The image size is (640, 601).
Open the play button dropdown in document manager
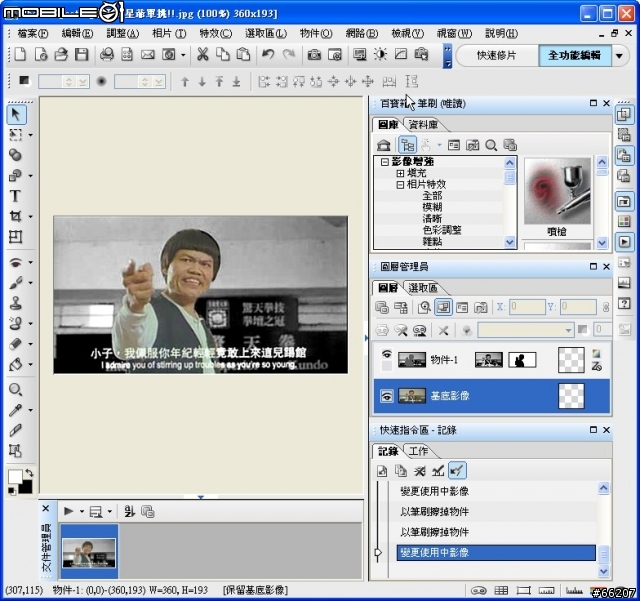point(82,512)
